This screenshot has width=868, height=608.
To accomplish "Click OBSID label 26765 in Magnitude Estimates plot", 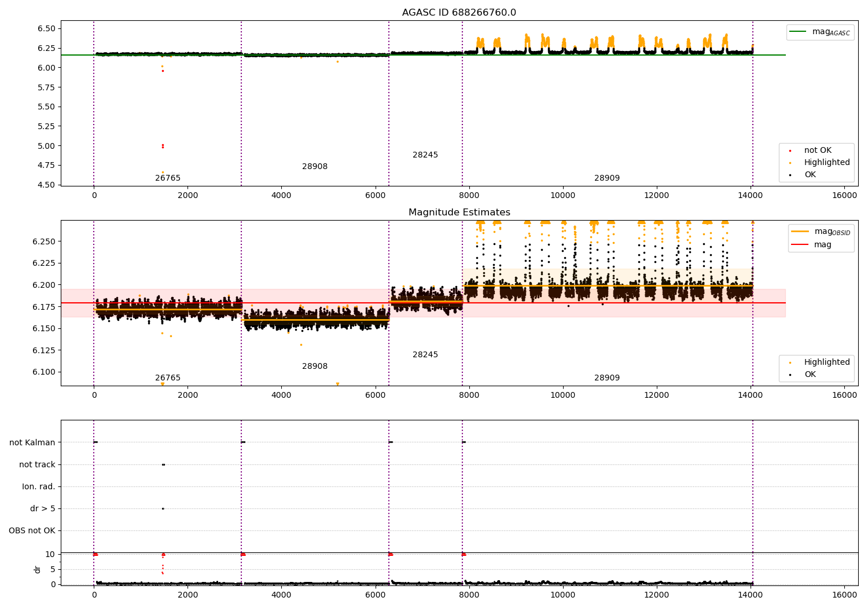I will [168, 378].
